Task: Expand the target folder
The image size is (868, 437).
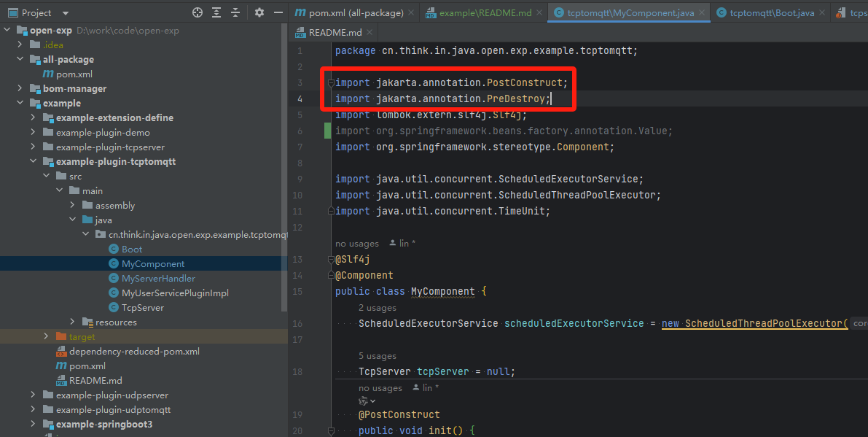Action: (47, 337)
